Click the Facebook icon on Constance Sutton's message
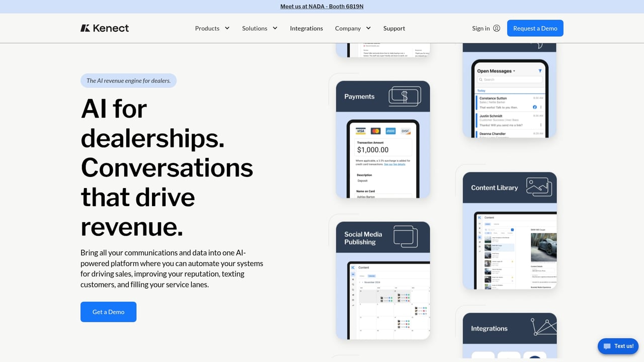 535,107
